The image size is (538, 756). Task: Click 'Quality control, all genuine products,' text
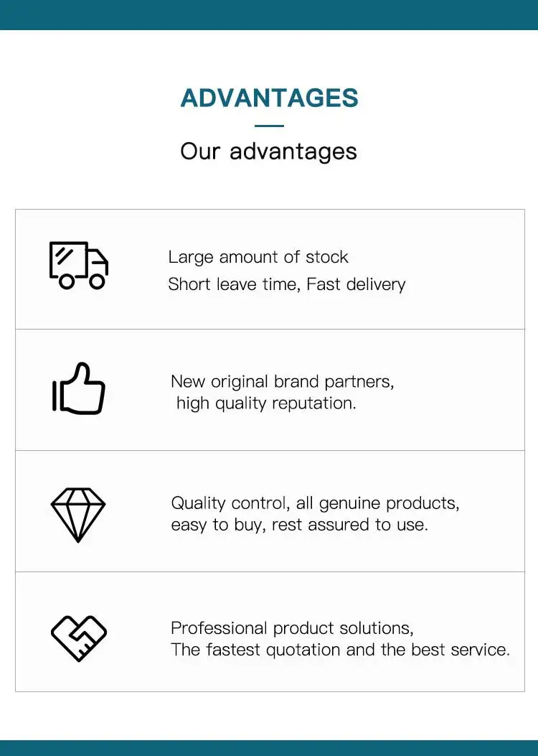[315, 503]
